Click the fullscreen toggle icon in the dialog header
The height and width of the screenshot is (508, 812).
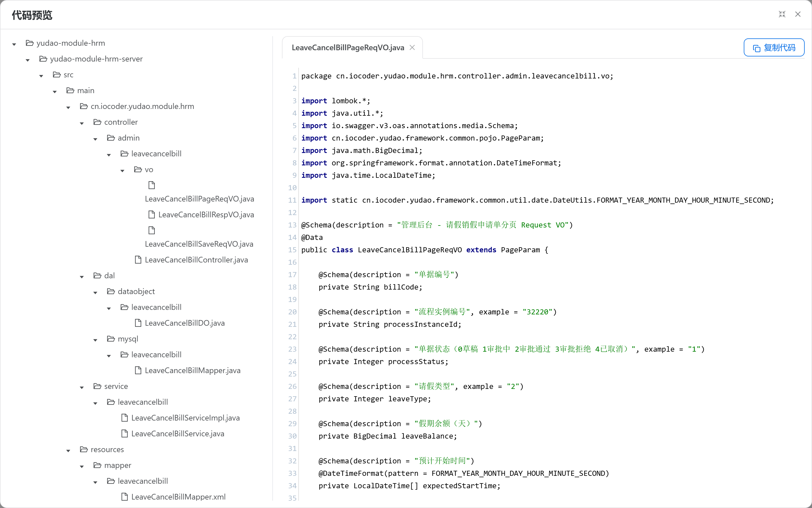[x=782, y=14]
